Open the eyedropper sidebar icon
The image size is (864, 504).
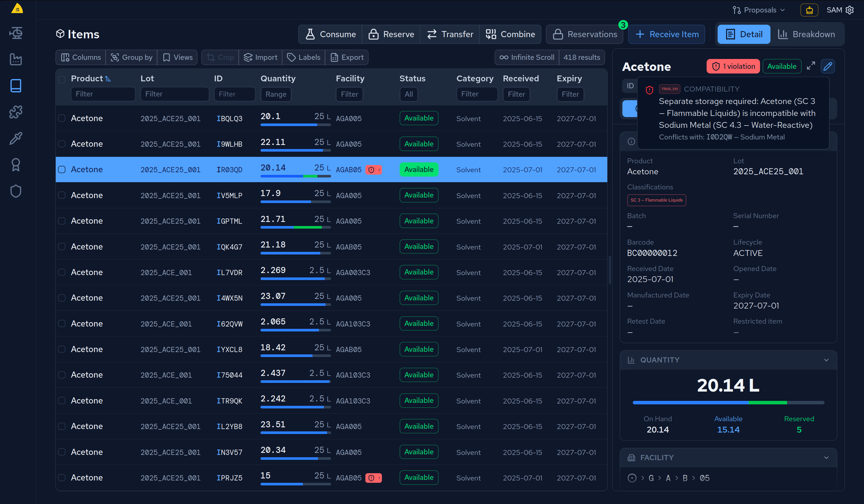16,138
